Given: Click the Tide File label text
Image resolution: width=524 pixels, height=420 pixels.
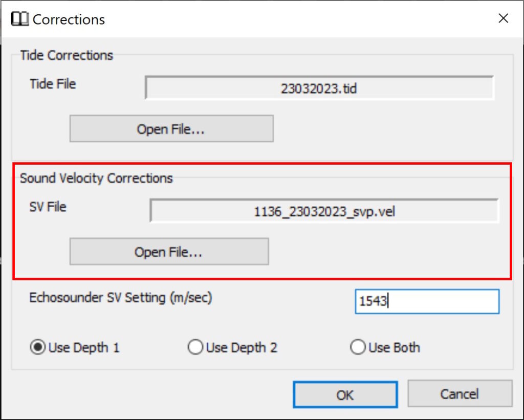Looking at the screenshot, I should tap(53, 84).
